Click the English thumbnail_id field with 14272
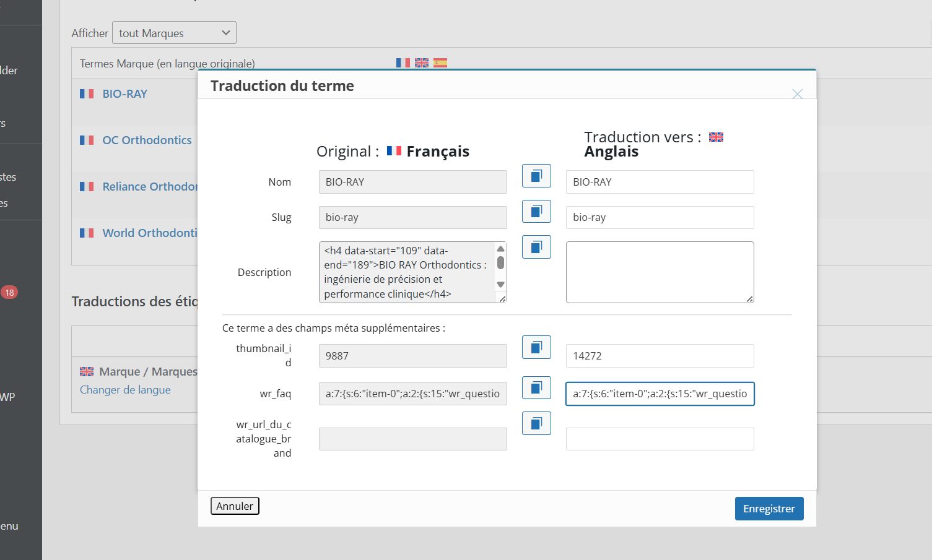This screenshot has height=560, width=932. point(660,356)
